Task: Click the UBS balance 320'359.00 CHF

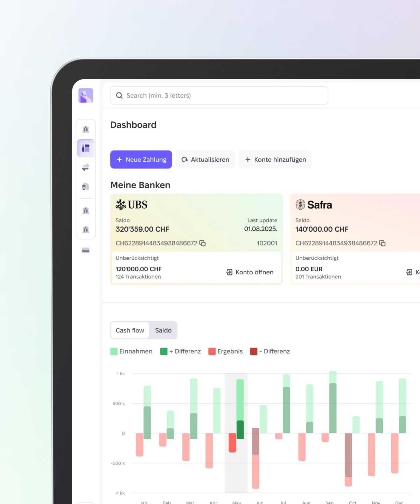Action: [142, 229]
